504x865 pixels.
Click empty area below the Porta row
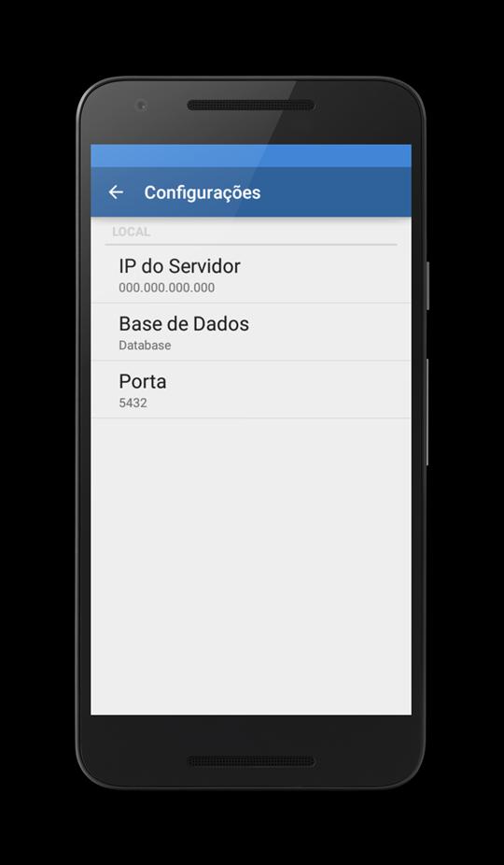point(251,567)
